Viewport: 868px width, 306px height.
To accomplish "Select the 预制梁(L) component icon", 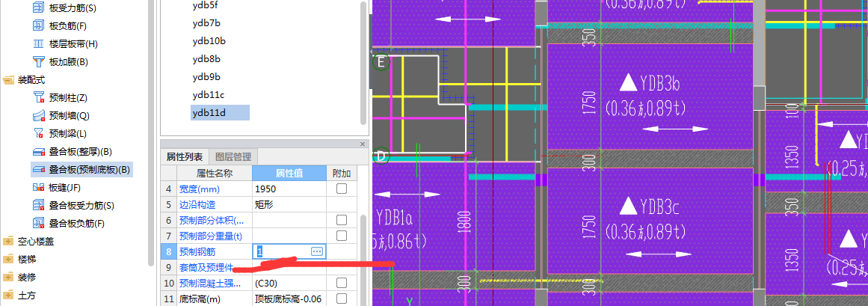I will tap(38, 134).
